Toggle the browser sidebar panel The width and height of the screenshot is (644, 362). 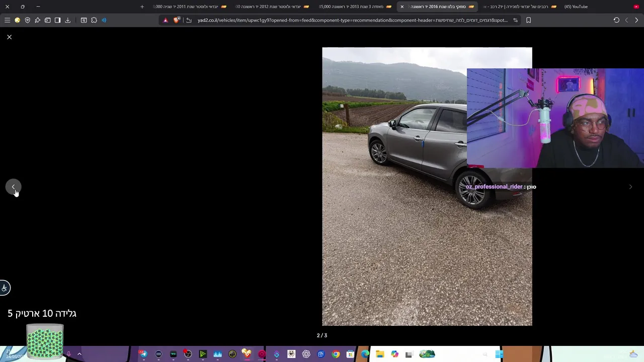[x=57, y=20]
